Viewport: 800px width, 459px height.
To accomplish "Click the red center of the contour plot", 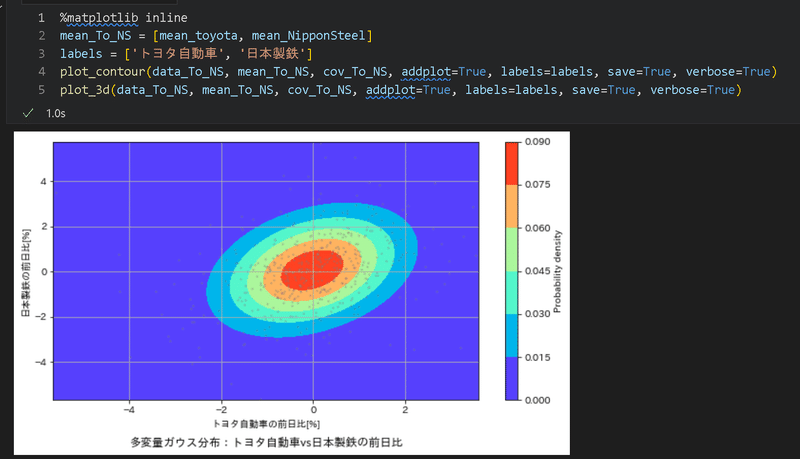I will click(x=312, y=270).
